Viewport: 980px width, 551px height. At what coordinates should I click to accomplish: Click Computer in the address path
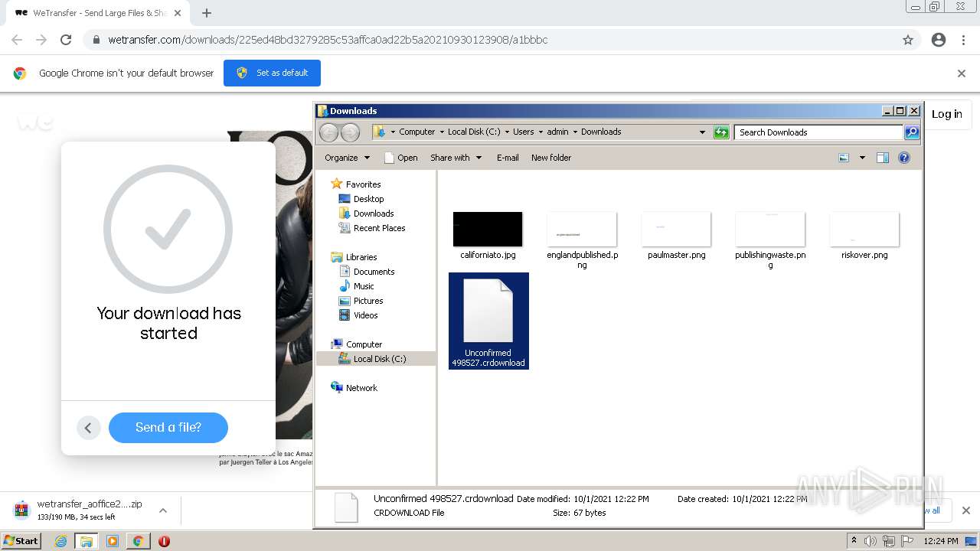pos(416,132)
